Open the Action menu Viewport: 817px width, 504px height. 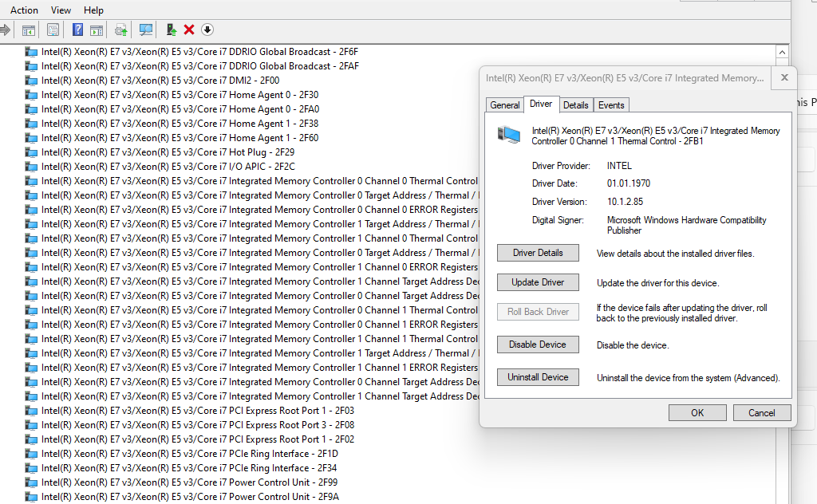(x=24, y=10)
